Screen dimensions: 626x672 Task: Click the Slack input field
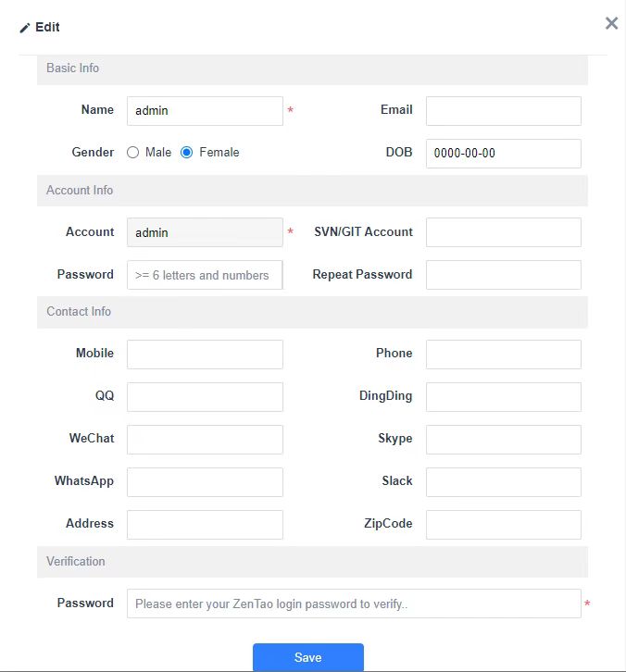pyautogui.click(x=503, y=481)
